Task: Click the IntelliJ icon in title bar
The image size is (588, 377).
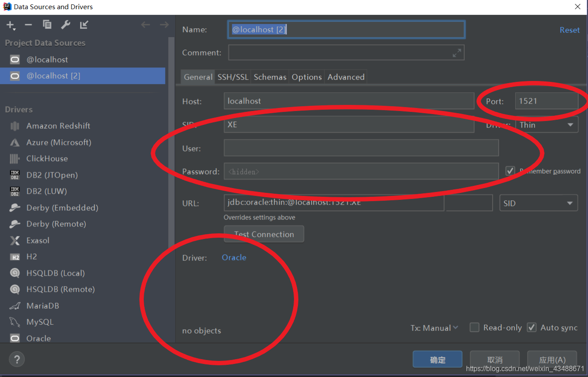Action: [x=7, y=7]
